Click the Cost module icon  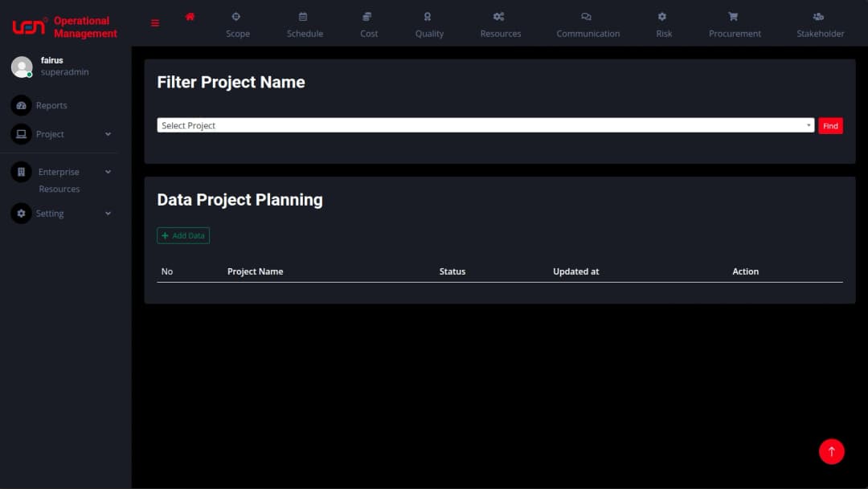pyautogui.click(x=367, y=16)
